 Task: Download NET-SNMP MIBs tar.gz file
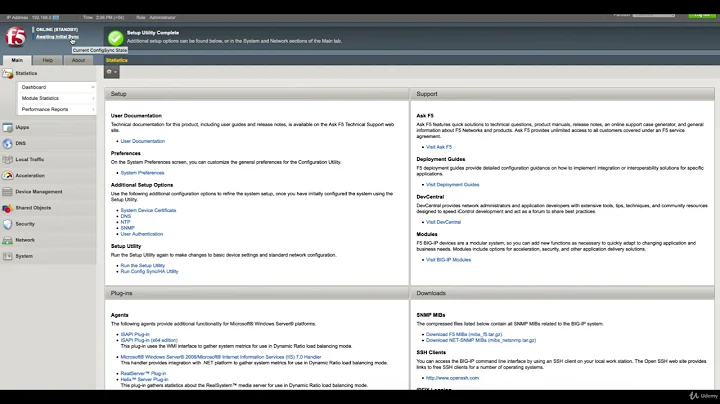[481, 341]
